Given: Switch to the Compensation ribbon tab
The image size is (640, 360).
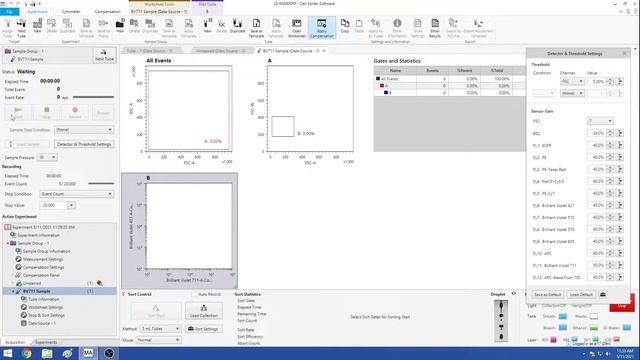Looking at the screenshot, I should 107,12.
